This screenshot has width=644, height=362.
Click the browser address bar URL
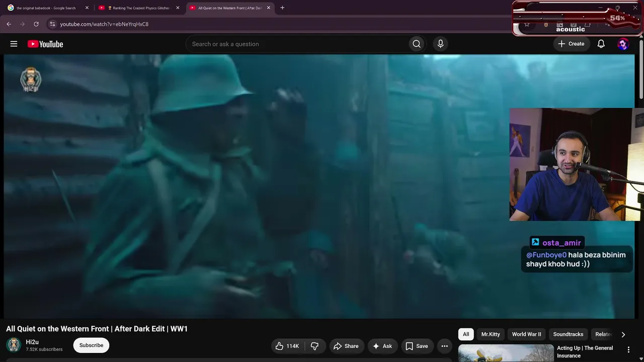pos(104,24)
